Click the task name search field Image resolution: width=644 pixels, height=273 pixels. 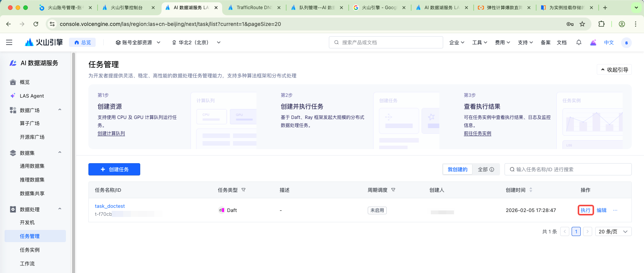568,169
